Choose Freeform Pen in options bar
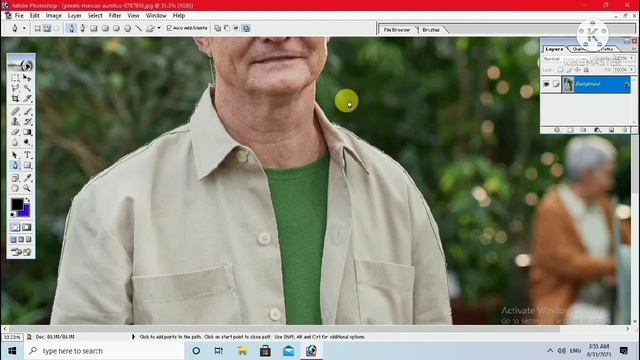Screen dimensions: 640x360 point(82,28)
